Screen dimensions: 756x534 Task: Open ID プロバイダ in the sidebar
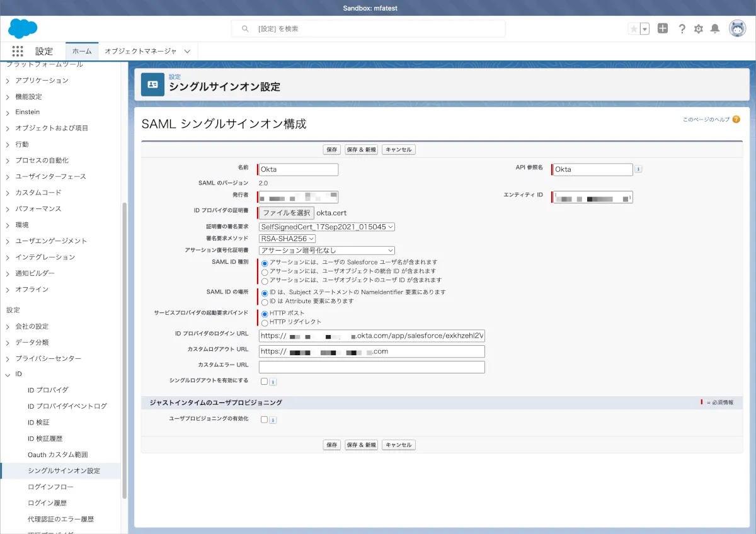coord(48,390)
